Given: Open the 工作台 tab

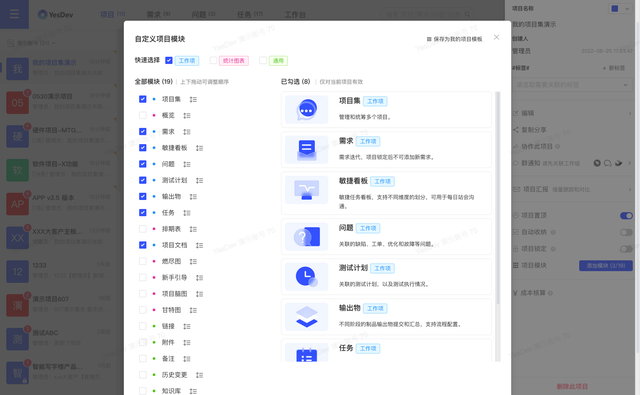Looking at the screenshot, I should [x=295, y=15].
